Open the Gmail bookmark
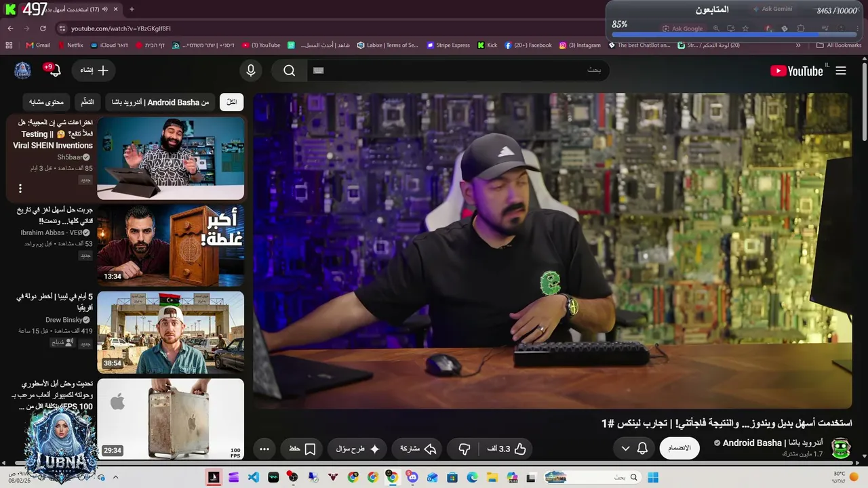Viewport: 868px width, 488px height. coord(38,45)
